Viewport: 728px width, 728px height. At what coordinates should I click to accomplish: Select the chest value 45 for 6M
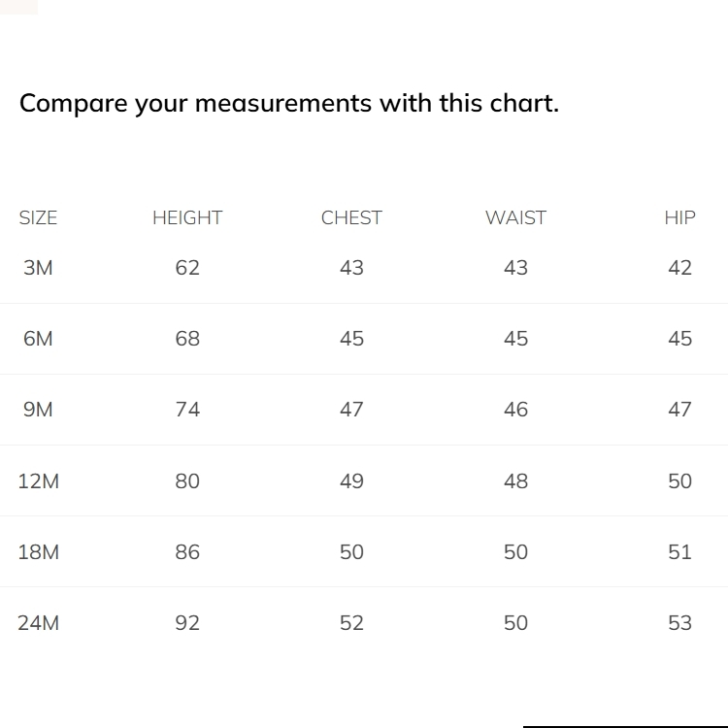(351, 339)
